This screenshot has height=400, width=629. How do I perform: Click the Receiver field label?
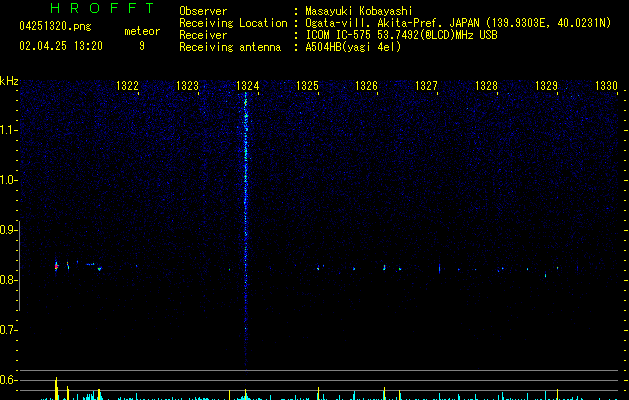click(203, 35)
